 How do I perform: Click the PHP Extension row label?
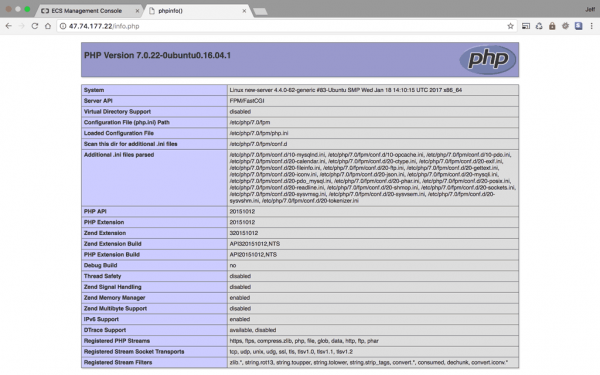point(104,222)
